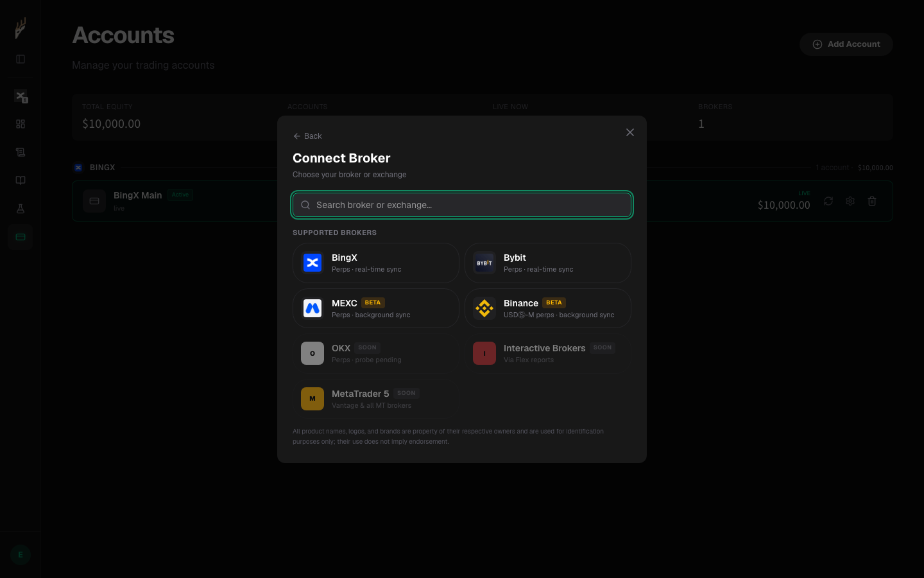Click the OKX icon tile

pos(312,353)
